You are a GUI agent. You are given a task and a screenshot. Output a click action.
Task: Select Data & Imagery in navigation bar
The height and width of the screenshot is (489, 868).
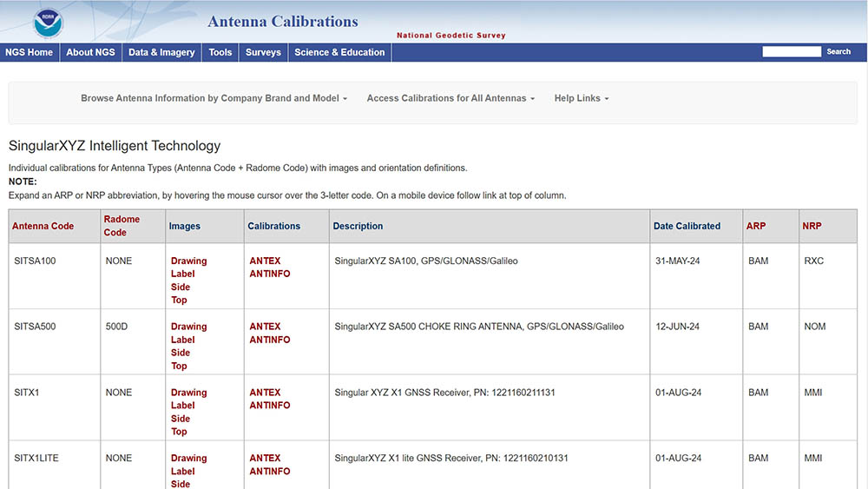pyautogui.click(x=161, y=52)
